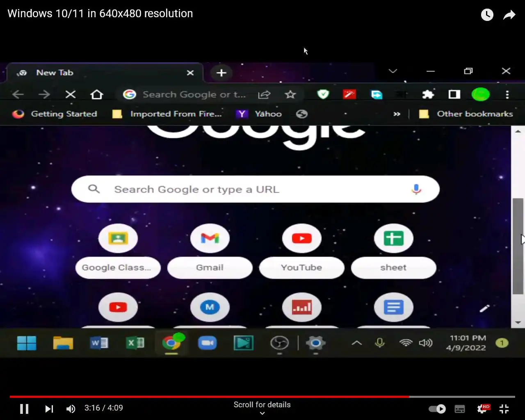Open the browser home page

point(97,94)
